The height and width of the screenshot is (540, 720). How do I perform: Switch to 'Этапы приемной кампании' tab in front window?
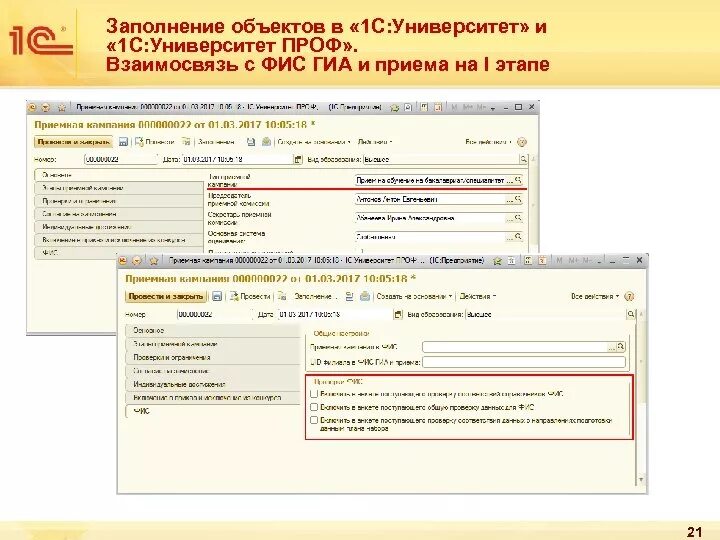click(212, 344)
